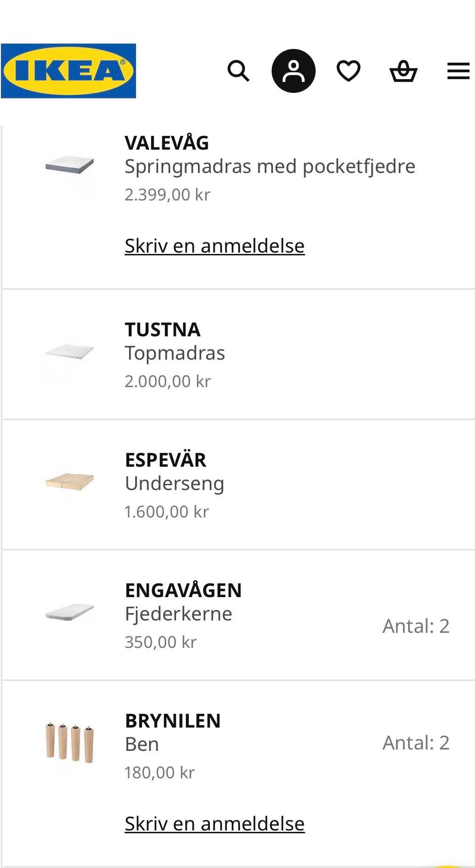
Task: Click the ENGAVÅGEN fjederkerne thumbnail
Action: point(70,612)
